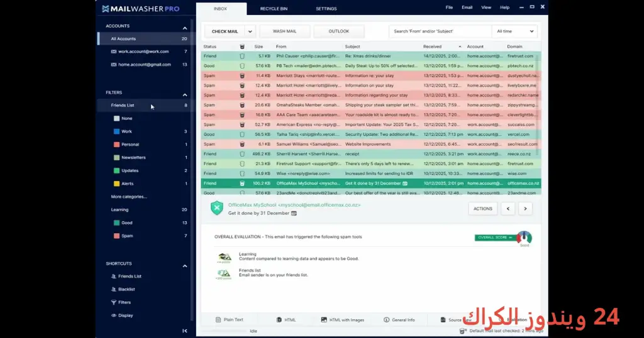Click the Actions button
This screenshot has height=338, width=644.
pyautogui.click(x=482, y=209)
